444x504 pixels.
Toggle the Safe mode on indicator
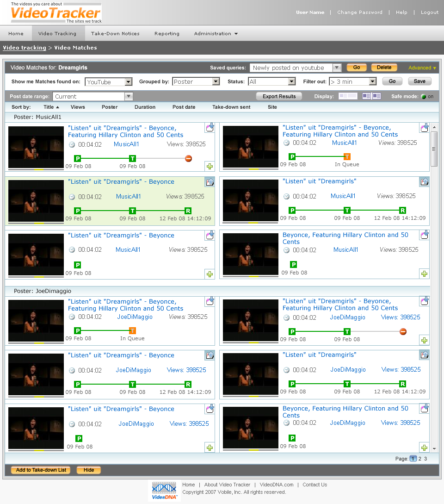pos(424,96)
